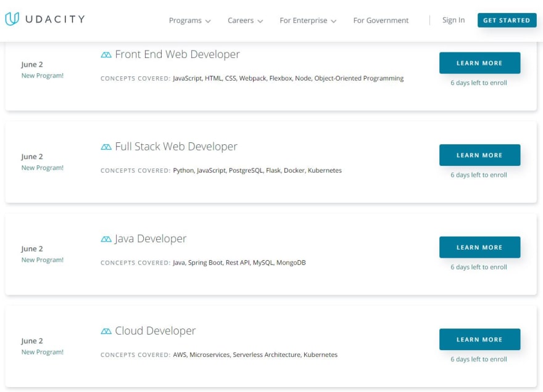Learn more about Cloud Developer
This screenshot has height=392, width=543.
(479, 340)
